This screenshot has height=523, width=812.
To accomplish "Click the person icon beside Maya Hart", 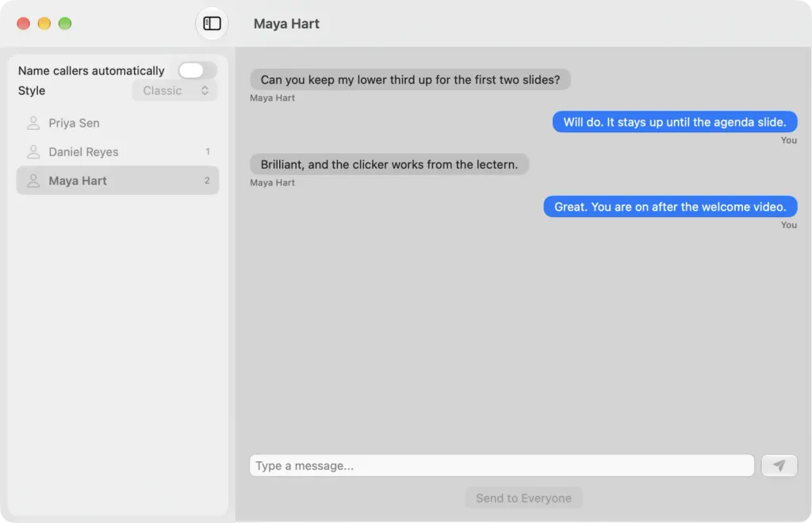I will pos(33,181).
